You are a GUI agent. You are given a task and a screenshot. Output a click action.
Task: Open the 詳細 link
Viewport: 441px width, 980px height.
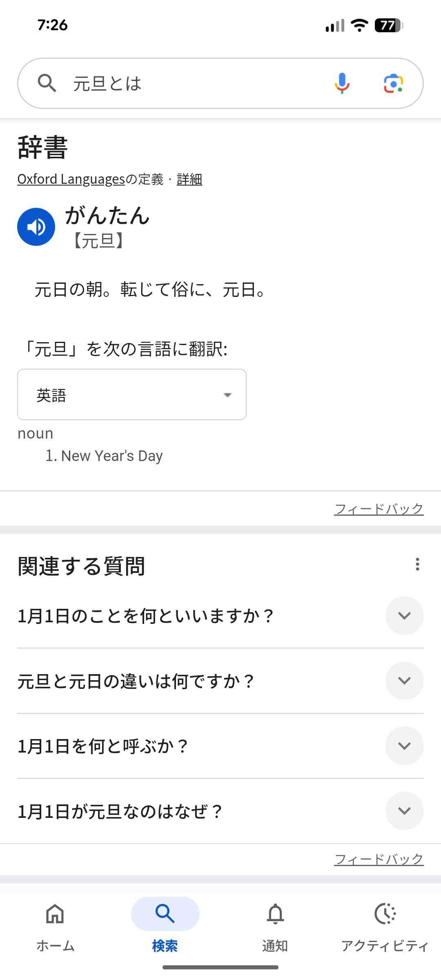[x=189, y=179]
